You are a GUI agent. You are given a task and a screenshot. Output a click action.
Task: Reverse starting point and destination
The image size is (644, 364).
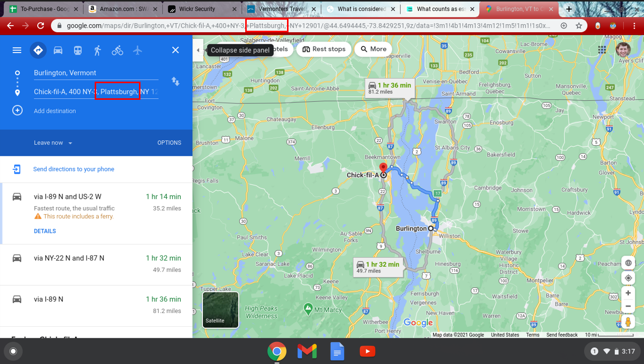[175, 81]
